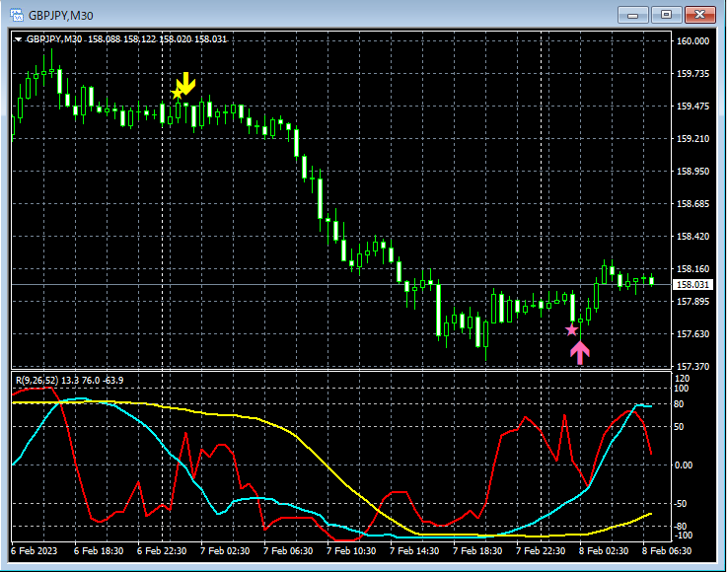The height and width of the screenshot is (572, 728).
Task: Open the chart triangle menu beside GBPJPY,M30 header
Action: (x=18, y=39)
